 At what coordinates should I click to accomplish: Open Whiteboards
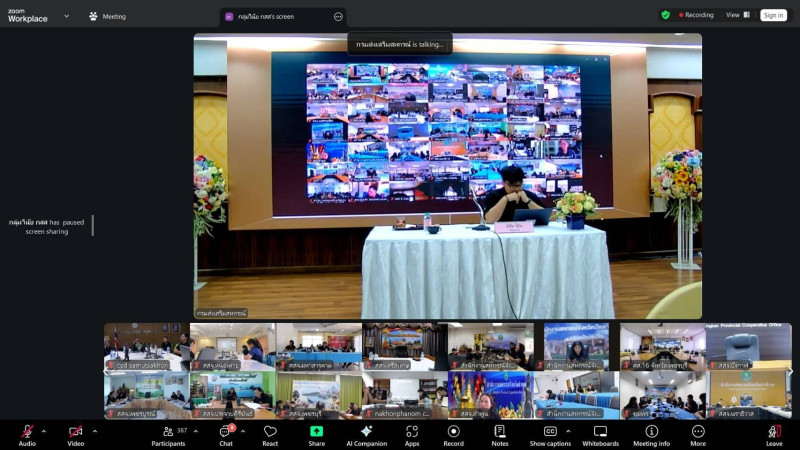[x=601, y=435]
